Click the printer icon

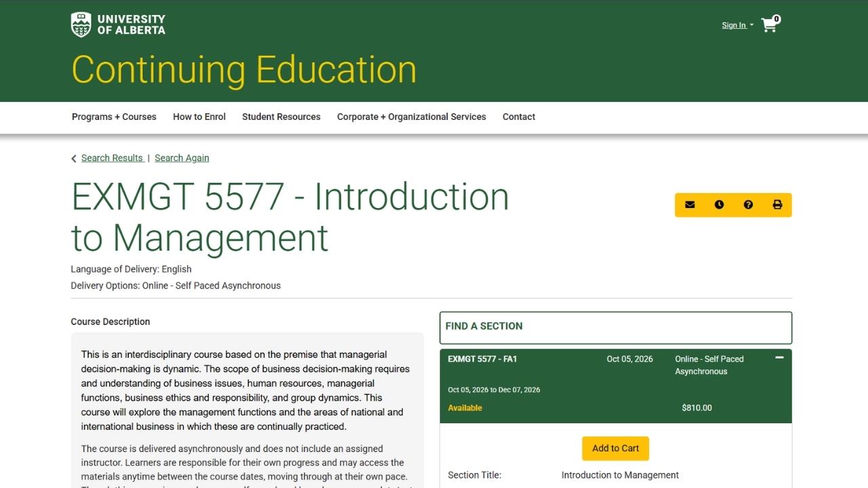pos(777,205)
